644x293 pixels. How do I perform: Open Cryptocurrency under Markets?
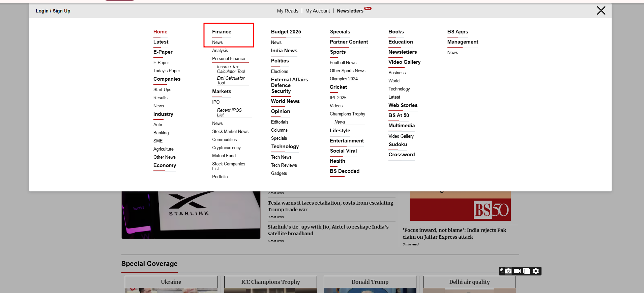(x=226, y=148)
